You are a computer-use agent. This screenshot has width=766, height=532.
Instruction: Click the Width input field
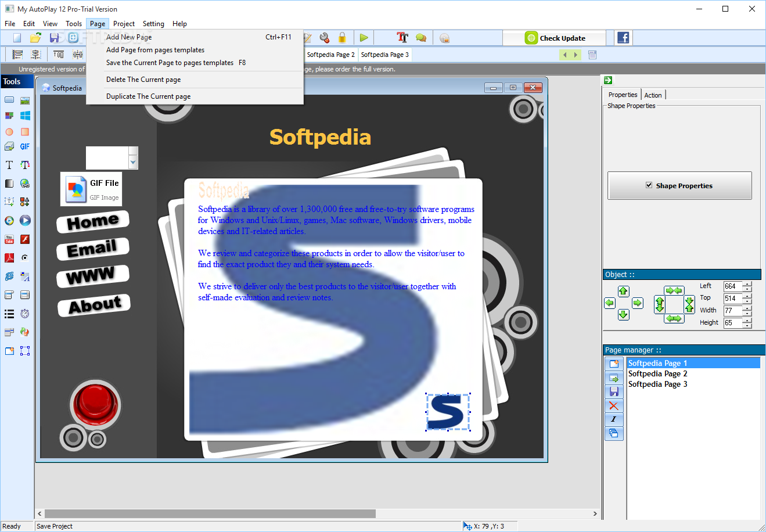click(732, 311)
